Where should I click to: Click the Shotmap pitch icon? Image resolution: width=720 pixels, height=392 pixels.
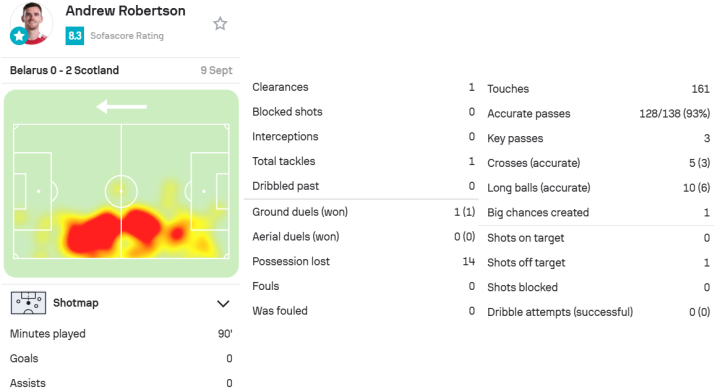[28, 303]
